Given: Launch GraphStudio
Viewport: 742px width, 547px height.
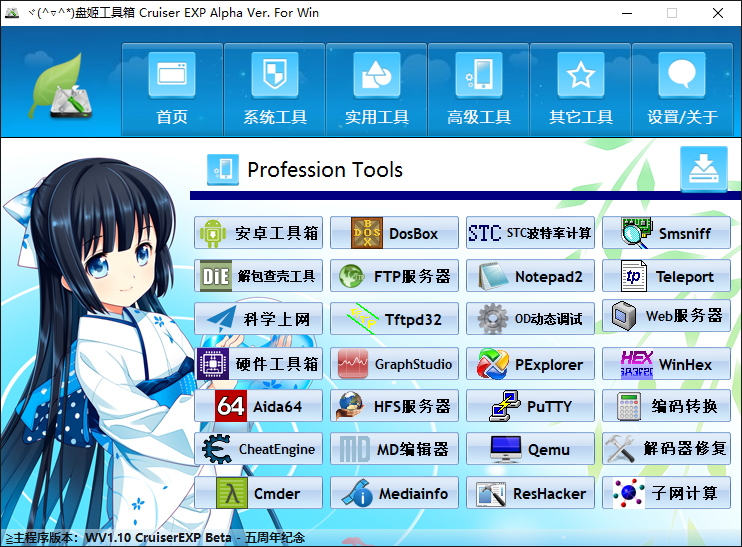Looking at the screenshot, I should pos(394,363).
